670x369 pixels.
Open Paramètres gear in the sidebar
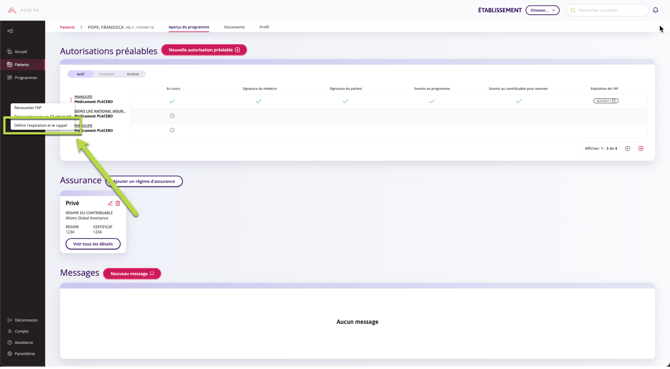click(10, 354)
